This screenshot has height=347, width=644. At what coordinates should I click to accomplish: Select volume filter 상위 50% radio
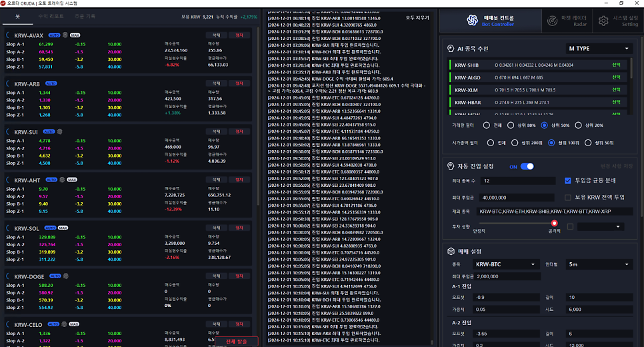(x=544, y=125)
